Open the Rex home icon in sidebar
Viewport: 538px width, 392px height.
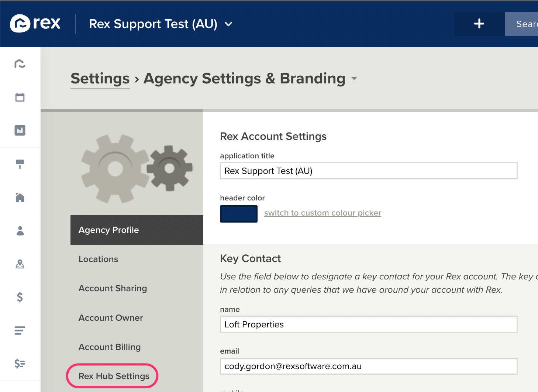click(x=20, y=64)
